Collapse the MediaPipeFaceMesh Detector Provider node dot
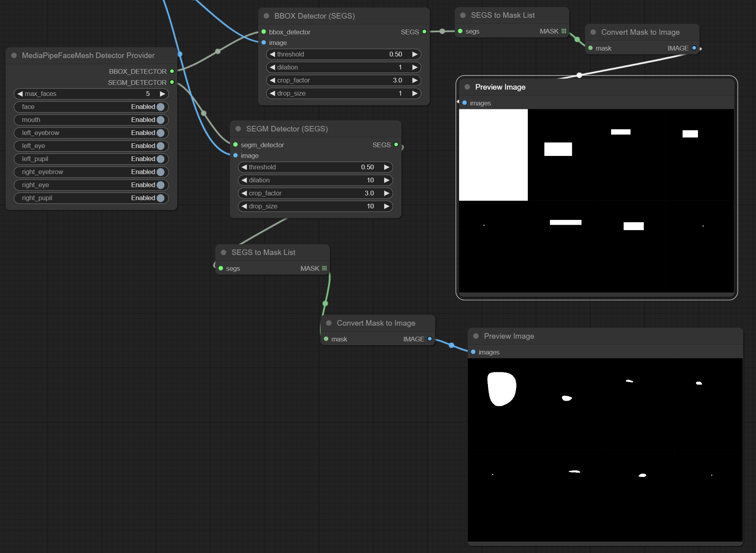The height and width of the screenshot is (553, 756). (14, 55)
